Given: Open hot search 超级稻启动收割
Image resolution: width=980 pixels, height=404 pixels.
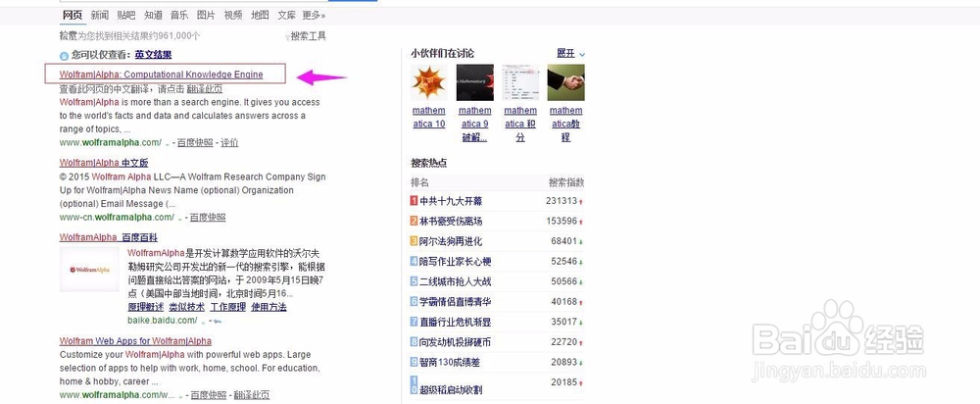Looking at the screenshot, I should tap(451, 389).
